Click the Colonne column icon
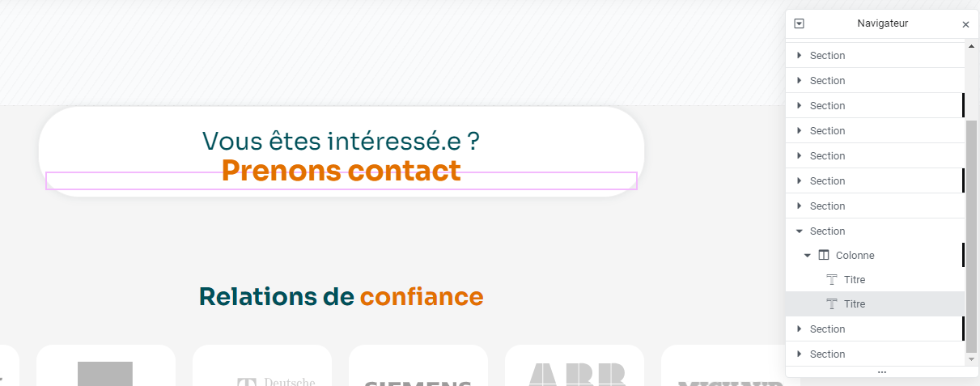This screenshot has width=980, height=386. (824, 255)
